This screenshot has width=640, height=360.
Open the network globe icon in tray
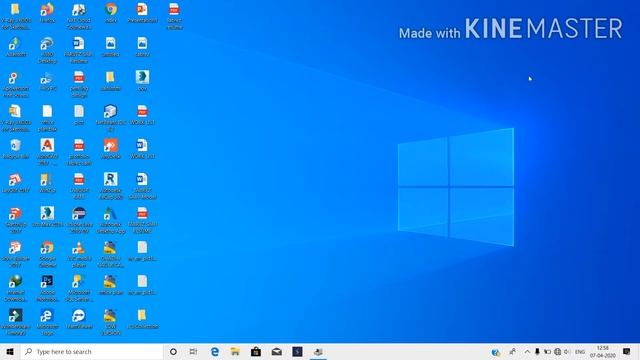click(x=557, y=352)
